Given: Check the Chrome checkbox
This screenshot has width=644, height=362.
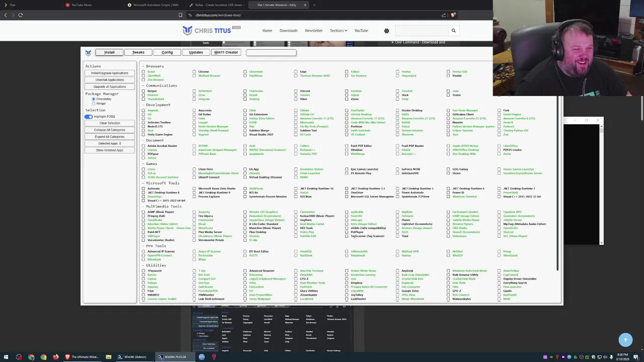Looking at the screenshot, I should click(x=194, y=72).
